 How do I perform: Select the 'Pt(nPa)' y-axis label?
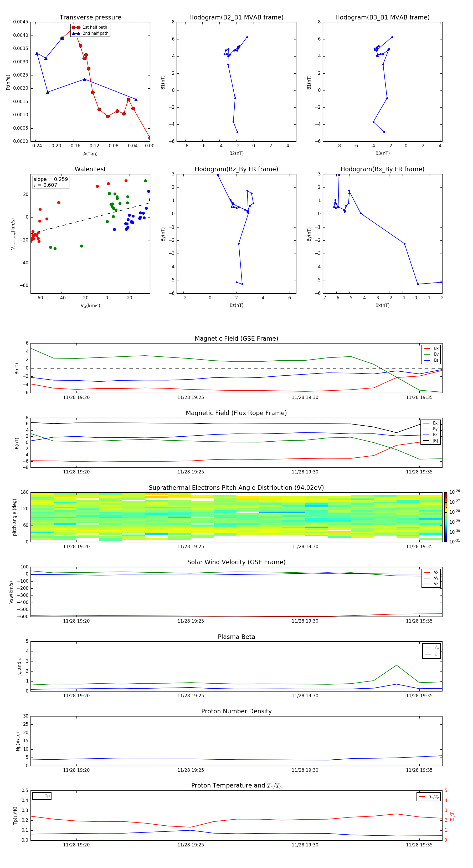pos(8,82)
